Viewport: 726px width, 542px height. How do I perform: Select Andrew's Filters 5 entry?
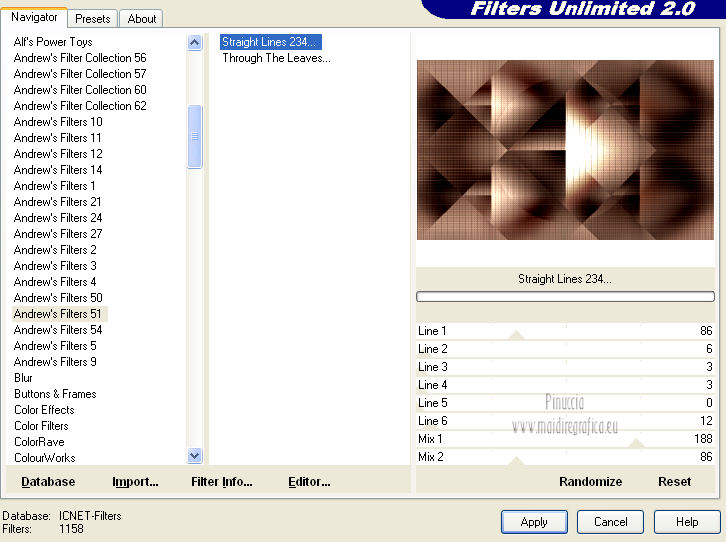pos(55,346)
